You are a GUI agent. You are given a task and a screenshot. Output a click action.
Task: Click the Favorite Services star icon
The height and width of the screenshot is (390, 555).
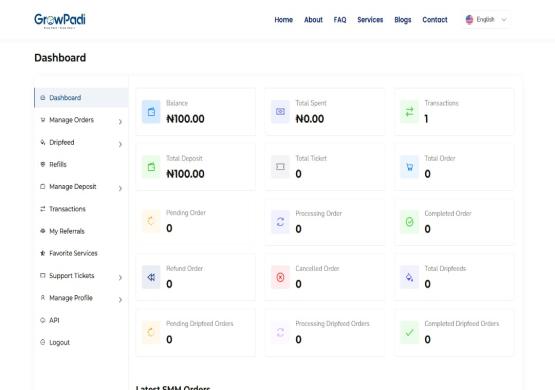point(43,253)
